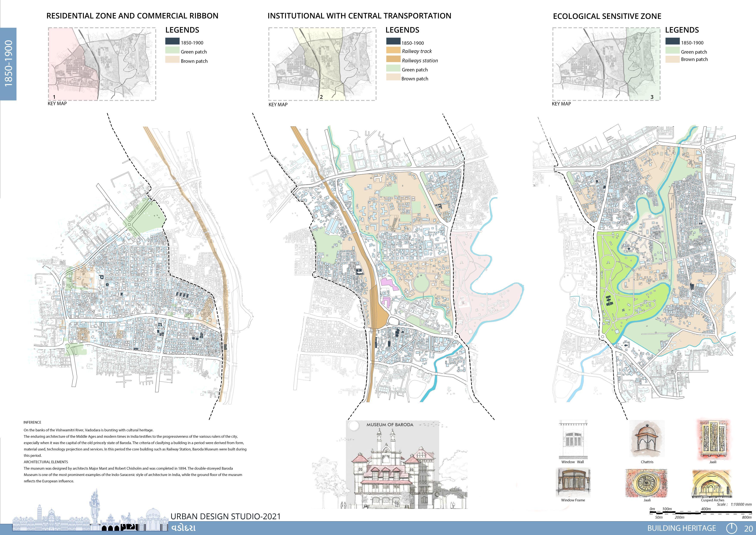Open key map thumbnail numbered 1
Screen dimensions: 756x535
click(102, 64)
